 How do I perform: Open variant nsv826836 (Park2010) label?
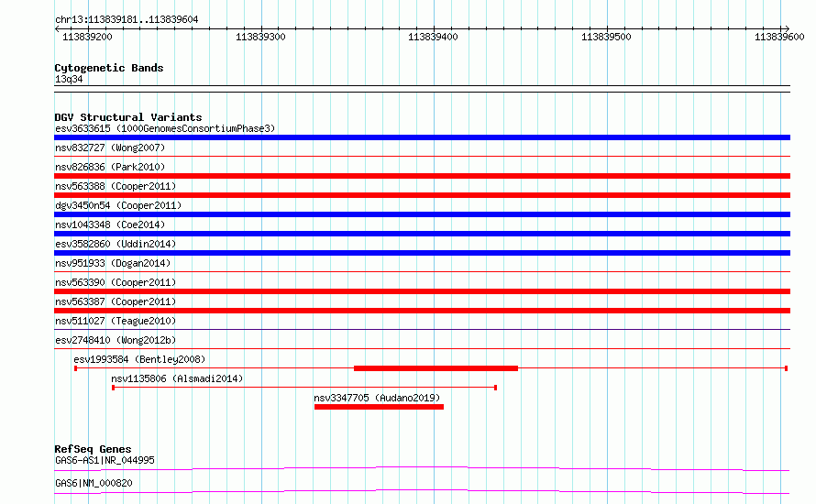(x=110, y=167)
